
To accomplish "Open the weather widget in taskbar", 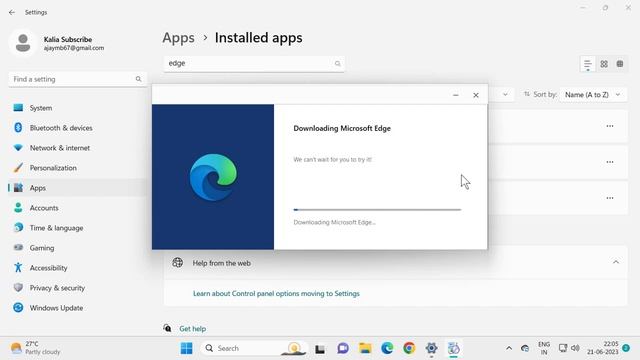I will (x=36, y=348).
